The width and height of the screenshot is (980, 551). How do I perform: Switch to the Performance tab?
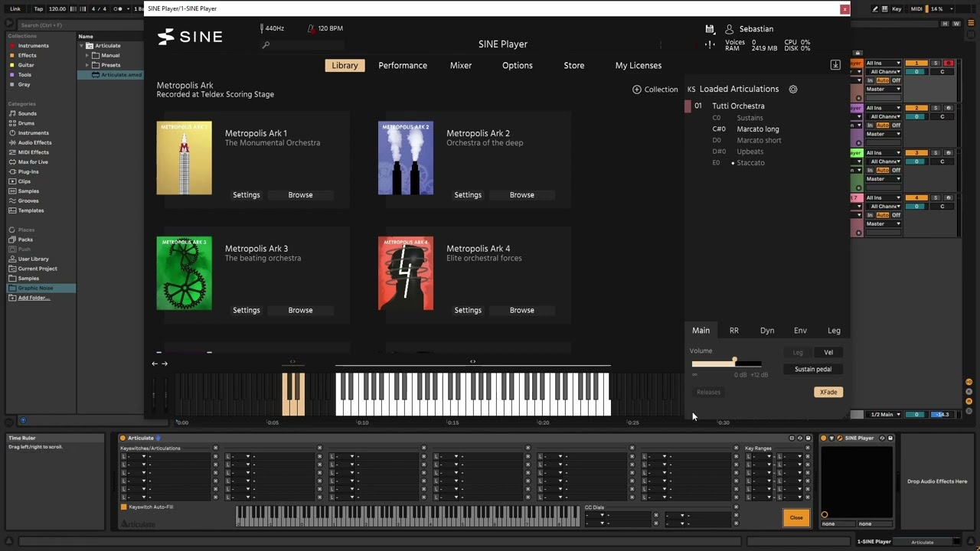click(403, 66)
